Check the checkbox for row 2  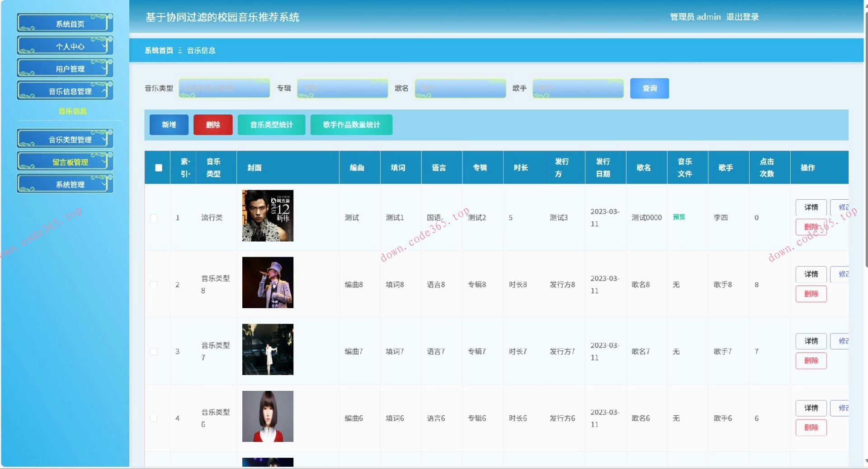coord(154,285)
